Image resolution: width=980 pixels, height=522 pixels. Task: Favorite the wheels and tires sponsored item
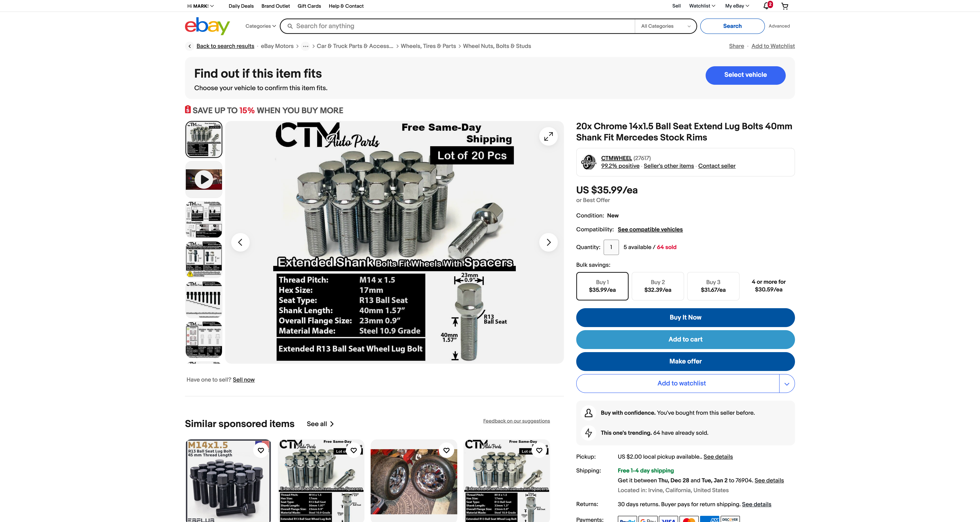tap(446, 451)
